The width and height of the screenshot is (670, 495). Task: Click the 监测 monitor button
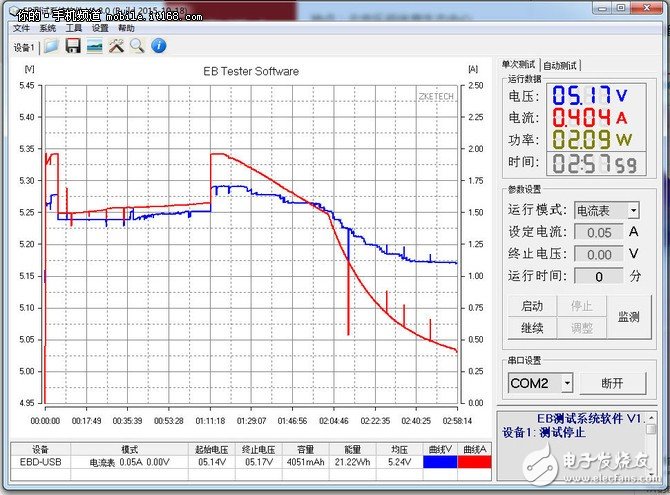click(x=629, y=316)
